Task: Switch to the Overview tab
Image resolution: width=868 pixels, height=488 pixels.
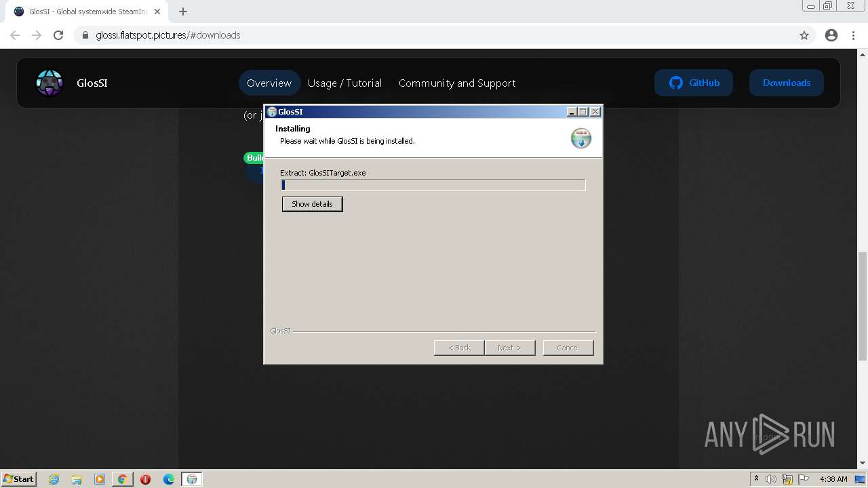Action: (x=269, y=83)
